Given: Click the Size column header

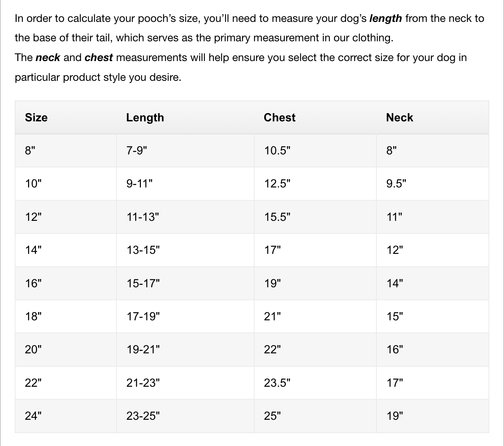Looking at the screenshot, I should 36,117.
